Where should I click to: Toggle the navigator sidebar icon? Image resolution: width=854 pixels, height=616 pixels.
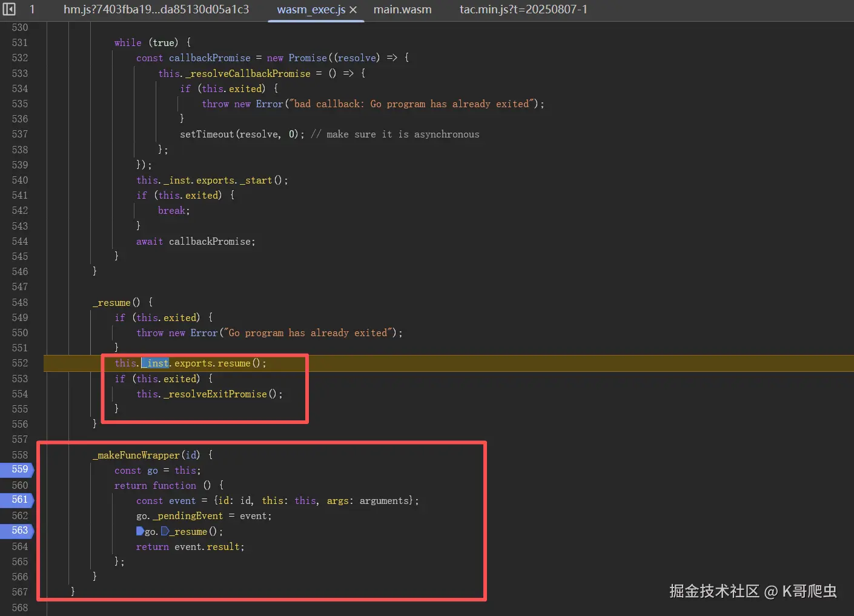point(9,9)
